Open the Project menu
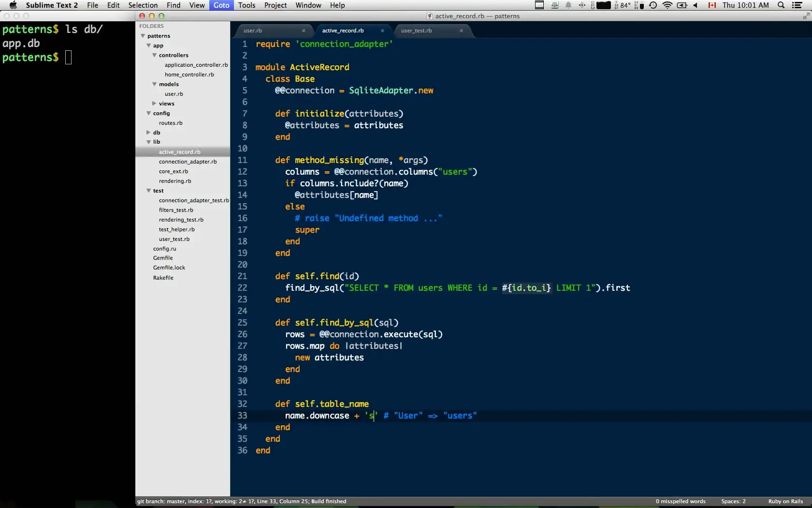Image resolution: width=812 pixels, height=508 pixels. pyautogui.click(x=275, y=5)
